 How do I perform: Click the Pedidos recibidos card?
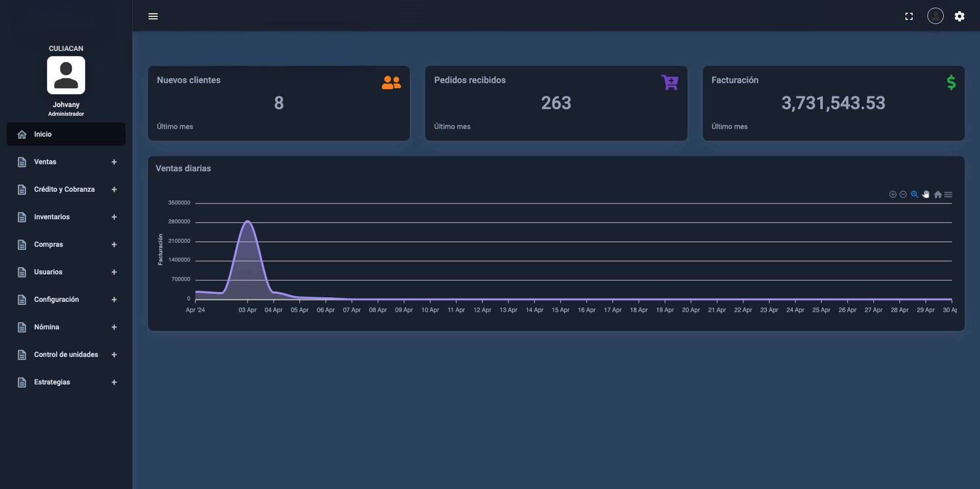(556, 103)
